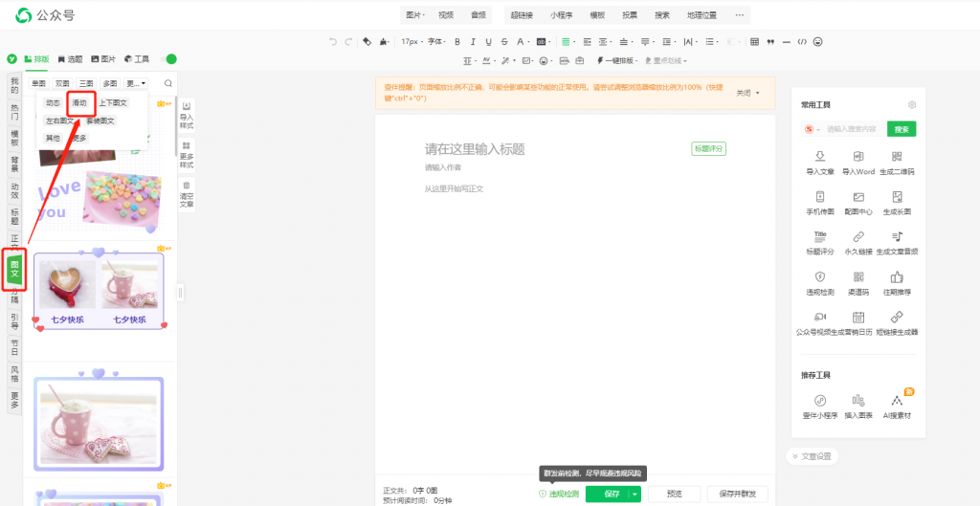Choose the 套装图文 filter option
The width and height of the screenshot is (980, 506).
pos(100,121)
